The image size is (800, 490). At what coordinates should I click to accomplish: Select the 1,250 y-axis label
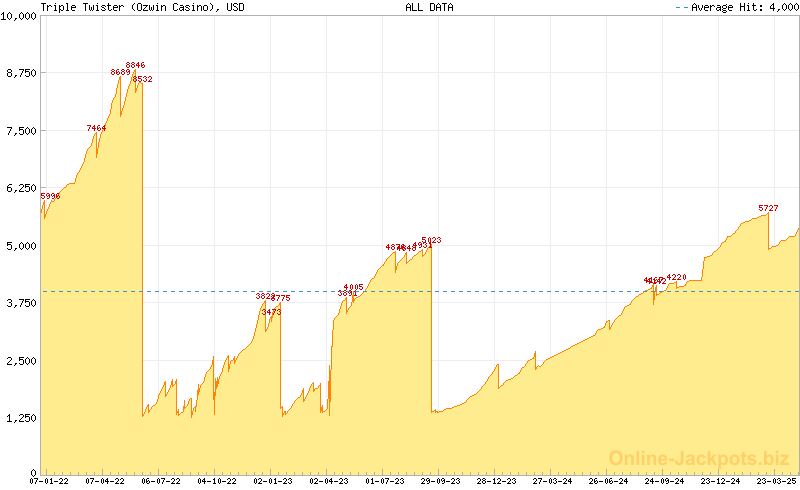[22, 418]
